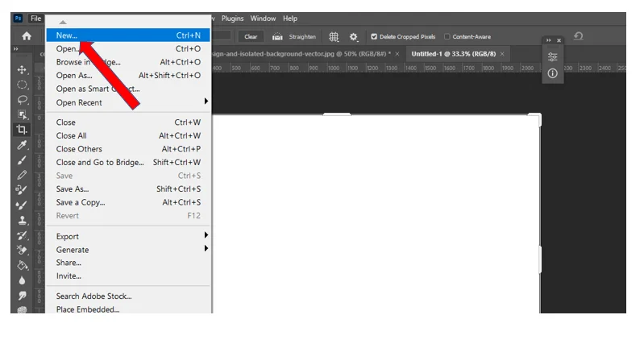Select the Eraser tool
Screen dimensions: 644x344
click(22, 251)
